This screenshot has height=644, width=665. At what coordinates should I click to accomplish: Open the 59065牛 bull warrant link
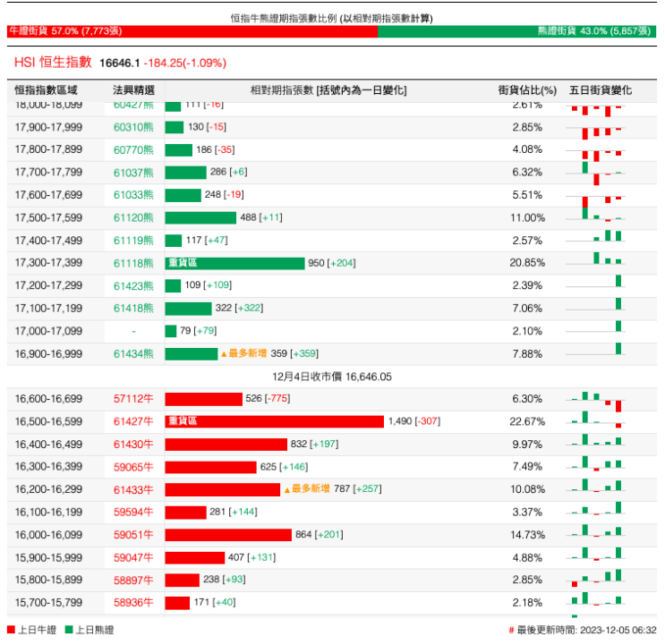[x=133, y=467]
